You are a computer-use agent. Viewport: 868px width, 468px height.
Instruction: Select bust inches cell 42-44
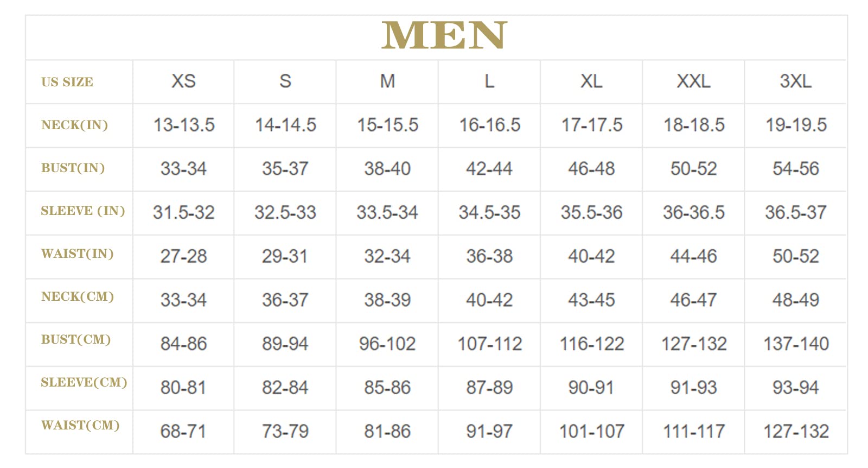[x=489, y=169]
